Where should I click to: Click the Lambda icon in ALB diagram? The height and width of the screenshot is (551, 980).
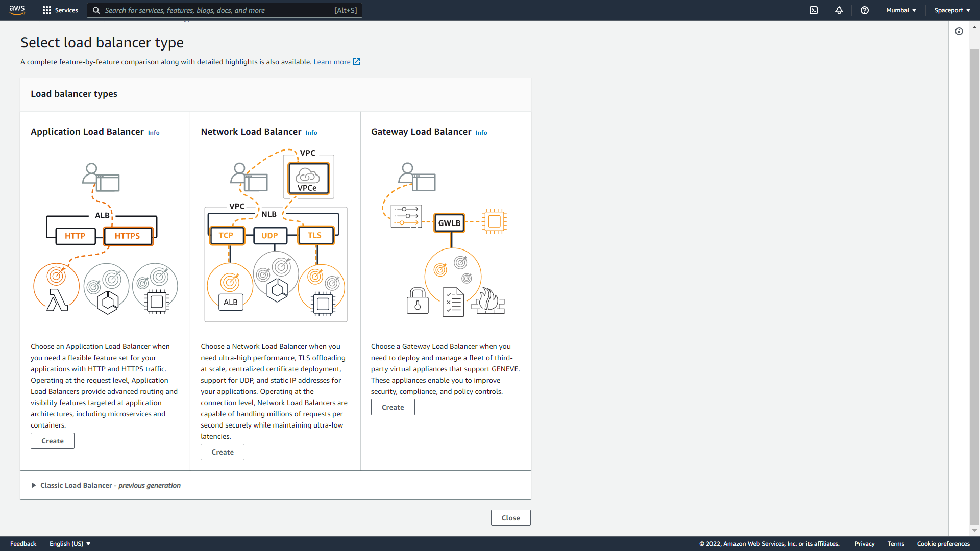coord(57,300)
